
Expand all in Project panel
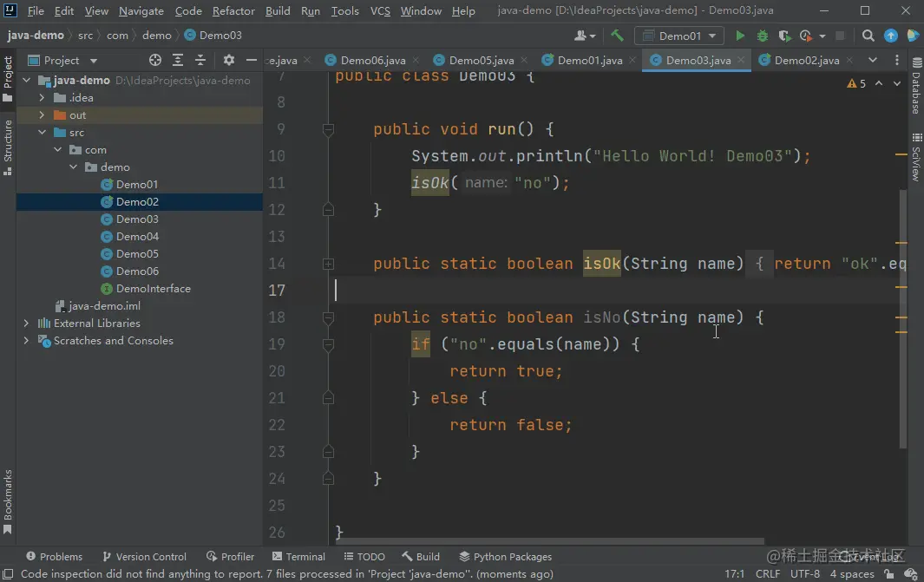click(x=177, y=60)
